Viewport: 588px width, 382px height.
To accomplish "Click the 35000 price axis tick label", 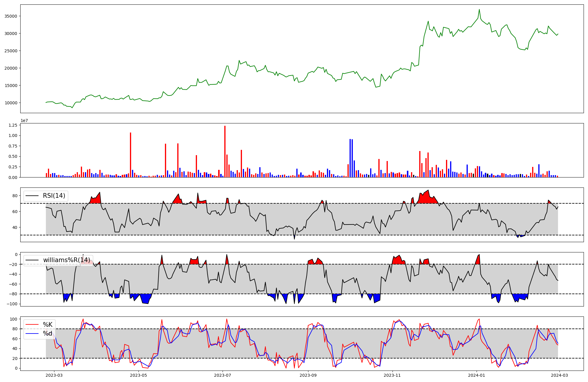I will 11,16.
